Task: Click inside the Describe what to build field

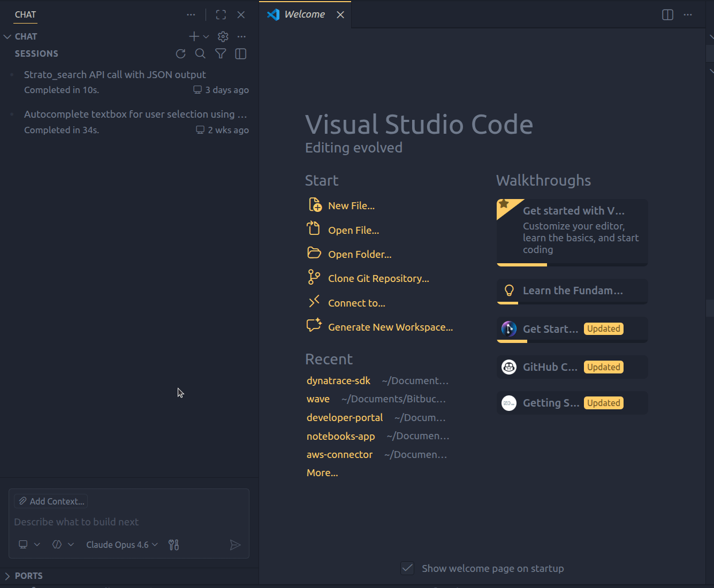Action: pos(76,522)
